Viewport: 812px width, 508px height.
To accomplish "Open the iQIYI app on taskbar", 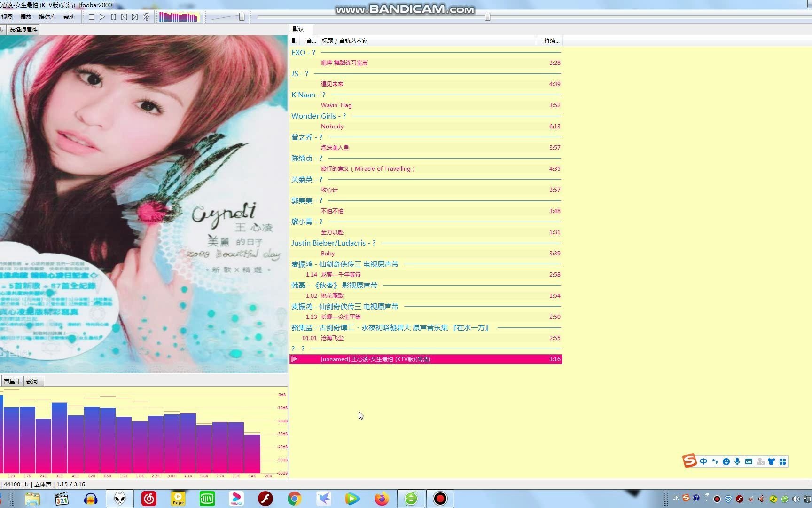I will [x=207, y=499].
